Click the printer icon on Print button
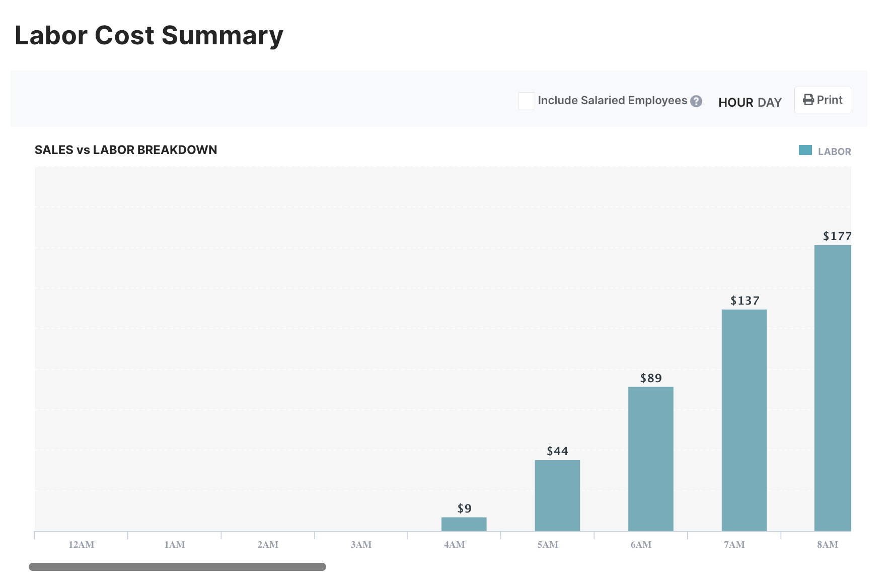Image resolution: width=890 pixels, height=588 pixels. pos(808,100)
